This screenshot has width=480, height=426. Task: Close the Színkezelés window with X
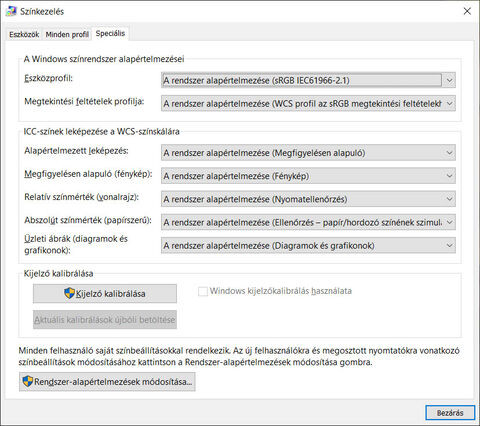[467, 11]
